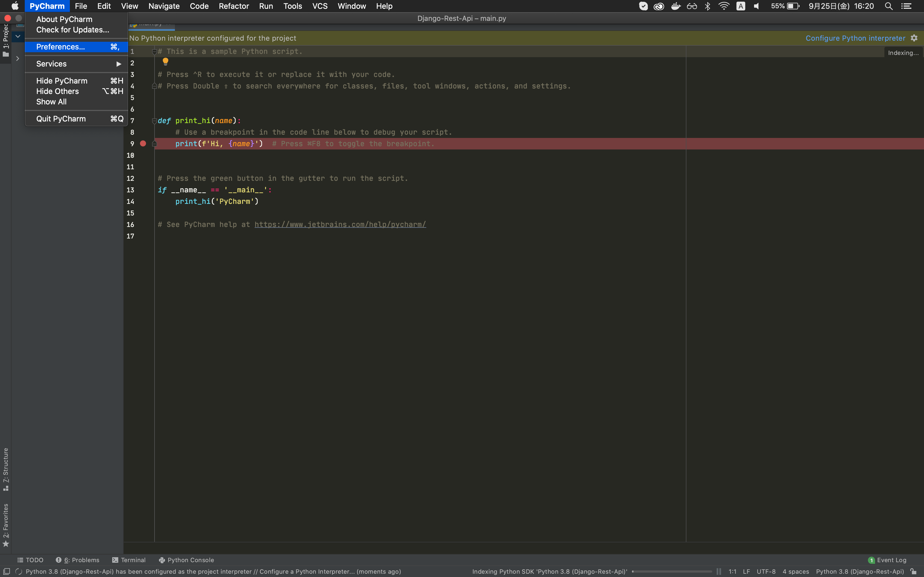Open the Run menu
The height and width of the screenshot is (577, 924).
point(266,6)
